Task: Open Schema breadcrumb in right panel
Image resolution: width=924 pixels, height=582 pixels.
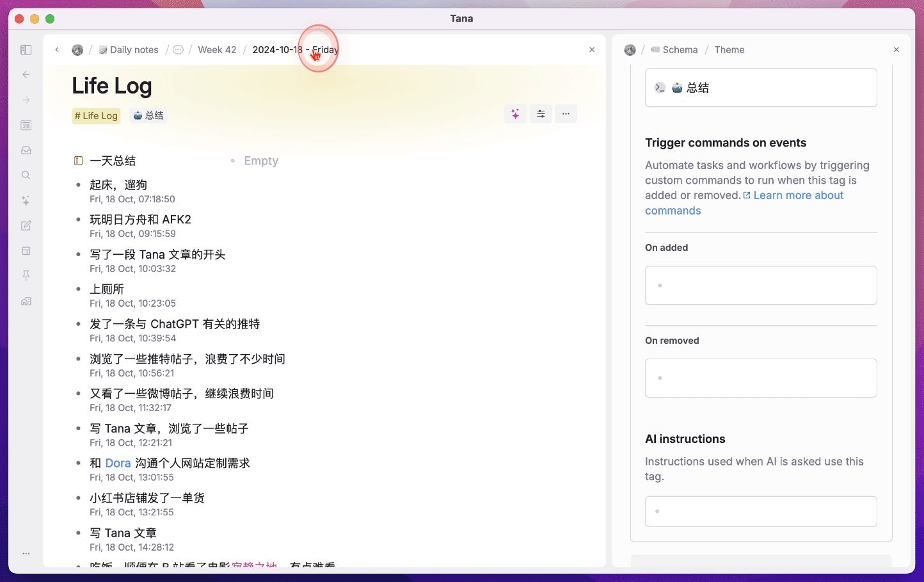Action: [x=674, y=50]
